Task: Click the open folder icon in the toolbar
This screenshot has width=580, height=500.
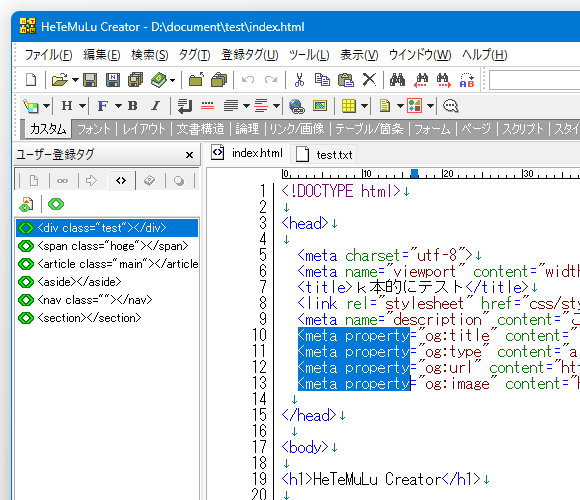Action: [x=60, y=80]
